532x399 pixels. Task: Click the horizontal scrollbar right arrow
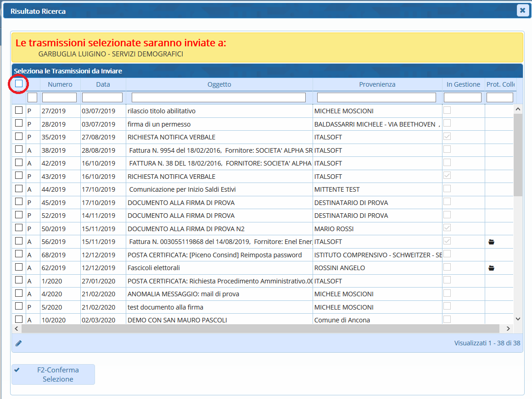pyautogui.click(x=508, y=328)
